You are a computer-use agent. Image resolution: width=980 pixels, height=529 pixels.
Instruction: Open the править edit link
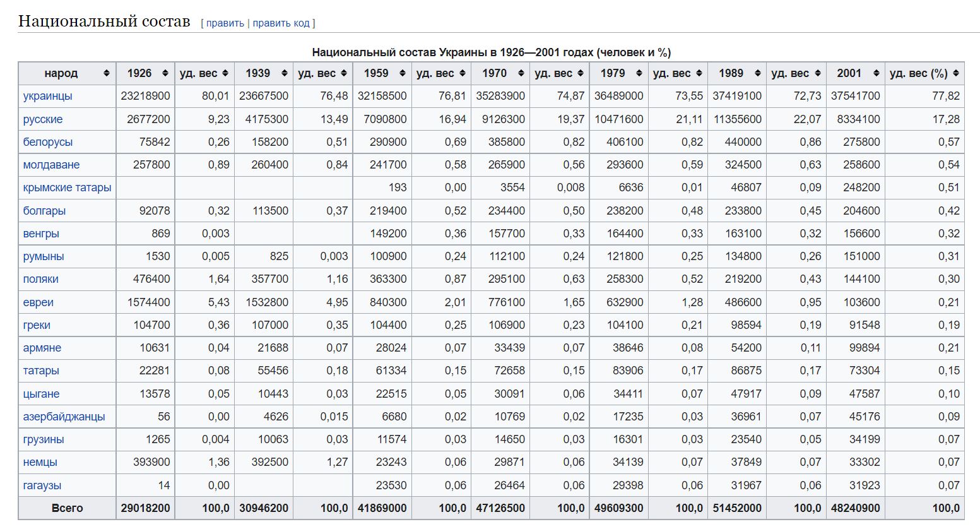(225, 23)
